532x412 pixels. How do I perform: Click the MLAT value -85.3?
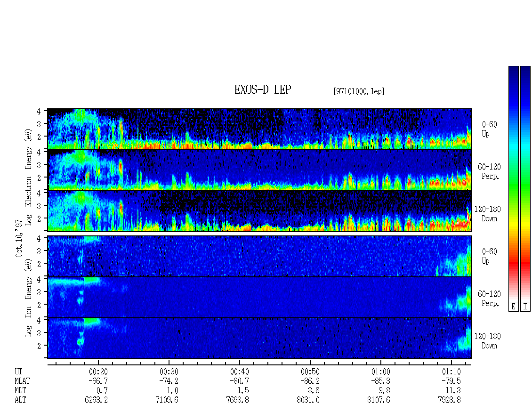[380, 381]
